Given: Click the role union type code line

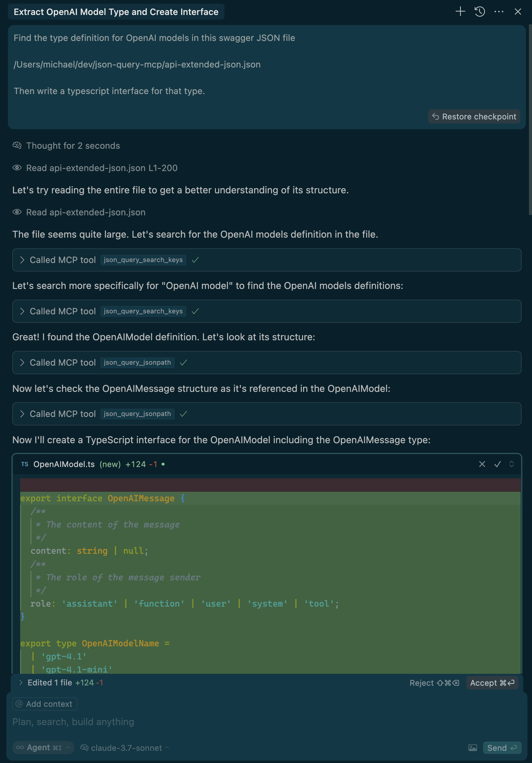Looking at the screenshot, I should (184, 604).
